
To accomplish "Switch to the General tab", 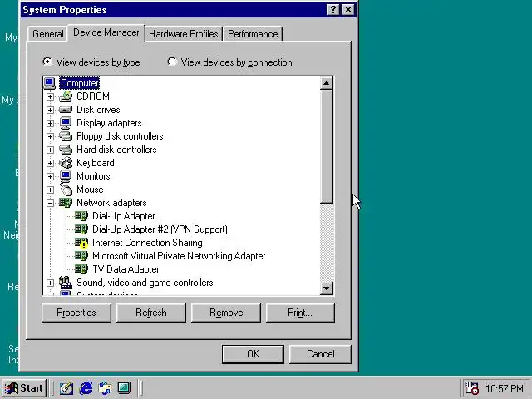I will [x=48, y=34].
